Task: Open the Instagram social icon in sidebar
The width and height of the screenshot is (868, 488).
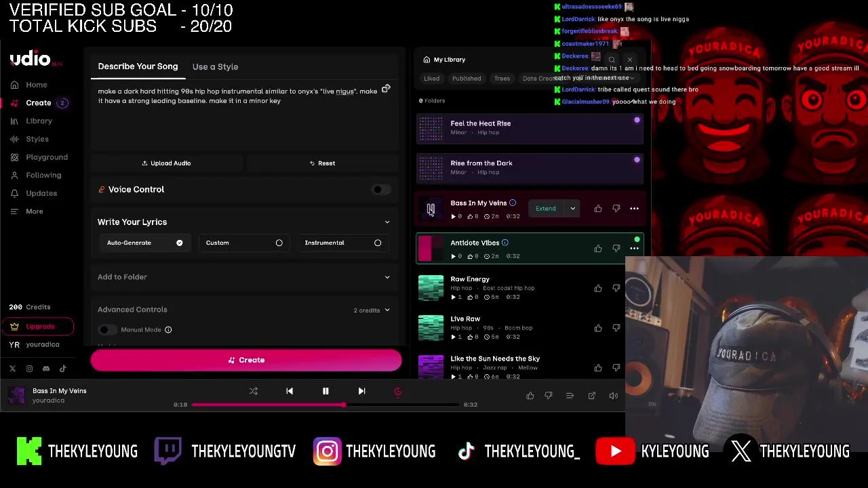Action: (x=29, y=369)
